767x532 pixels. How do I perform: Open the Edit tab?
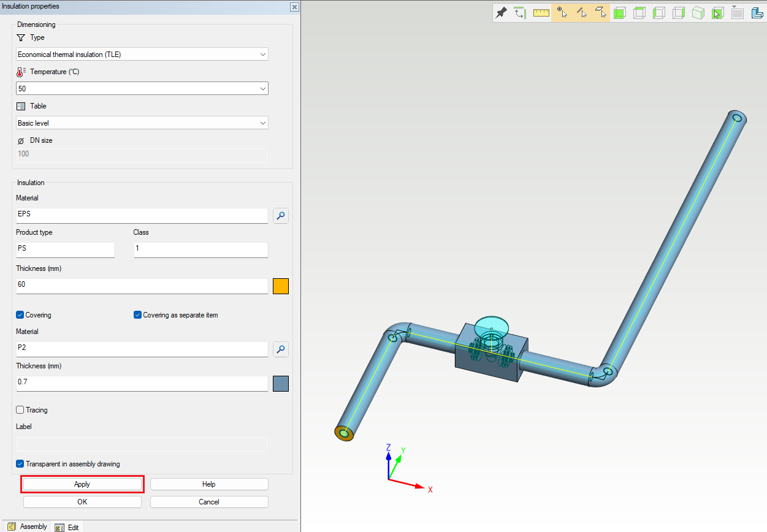point(67,527)
